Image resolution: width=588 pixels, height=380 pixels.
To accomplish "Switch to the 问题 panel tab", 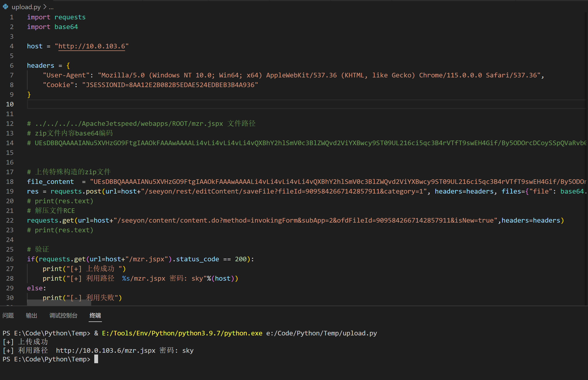I will (8, 316).
